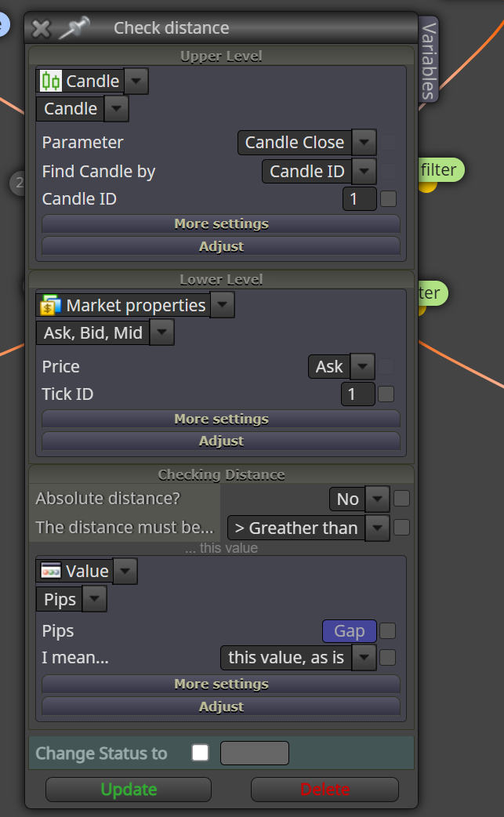Click the Value icon
This screenshot has width=504, height=817.
pyautogui.click(x=51, y=571)
